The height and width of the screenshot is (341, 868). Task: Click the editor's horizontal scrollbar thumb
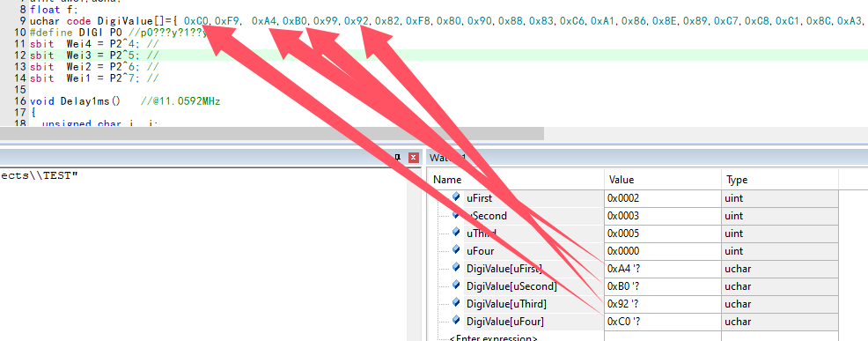point(272,134)
